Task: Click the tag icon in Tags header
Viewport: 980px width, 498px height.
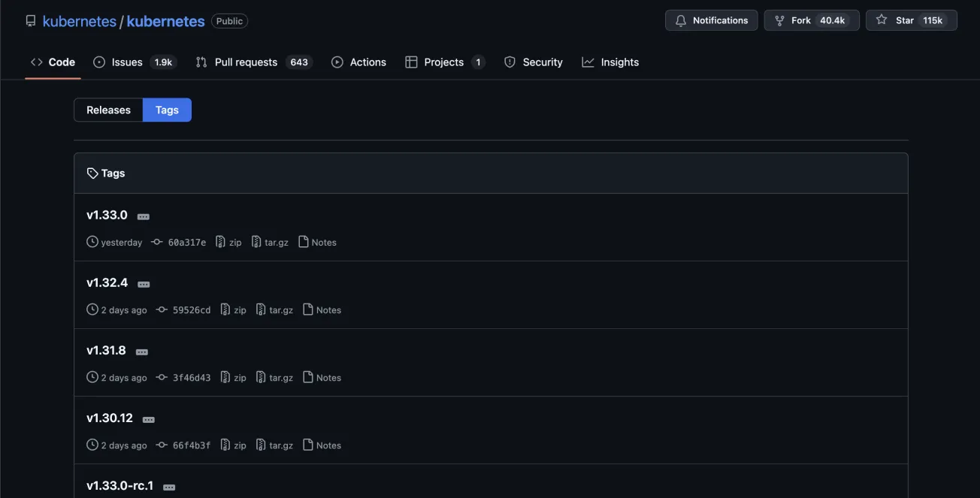Action: 92,174
